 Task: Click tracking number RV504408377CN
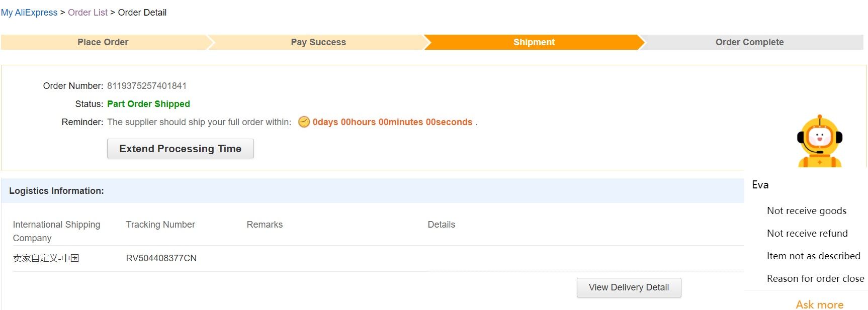click(x=161, y=258)
